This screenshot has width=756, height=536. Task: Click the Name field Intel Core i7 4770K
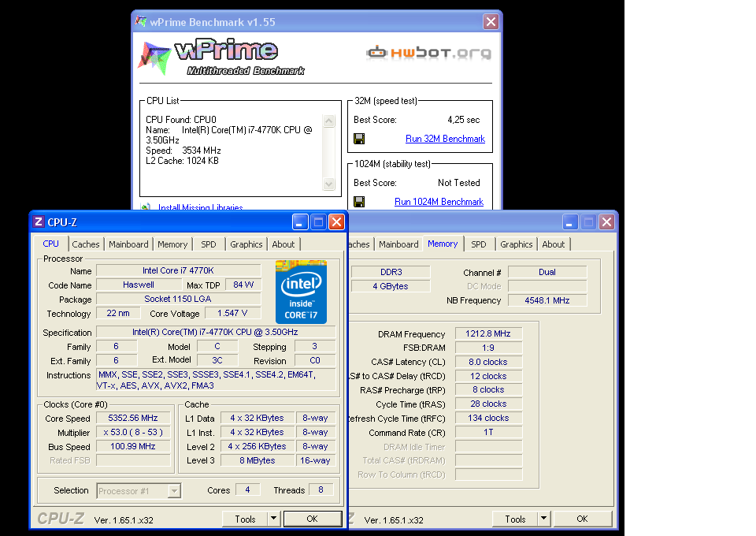tap(179, 271)
